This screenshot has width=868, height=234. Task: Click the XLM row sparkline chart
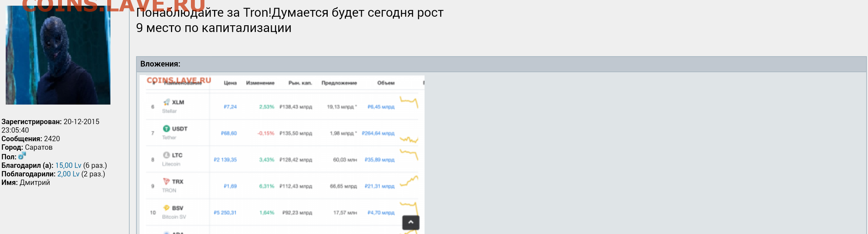(x=409, y=102)
